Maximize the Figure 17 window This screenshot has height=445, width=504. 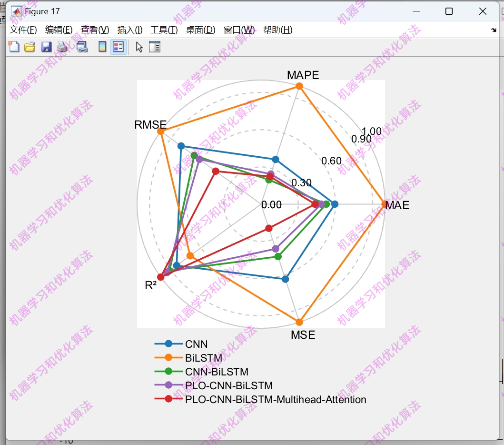coord(449,11)
